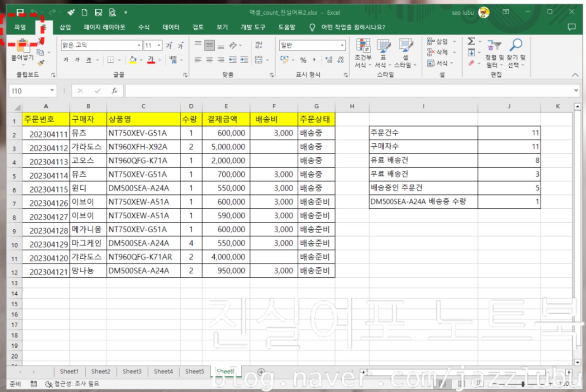Save the workbook from the quick access toolbar
Viewport: 586px width, 392px height.
20,12
